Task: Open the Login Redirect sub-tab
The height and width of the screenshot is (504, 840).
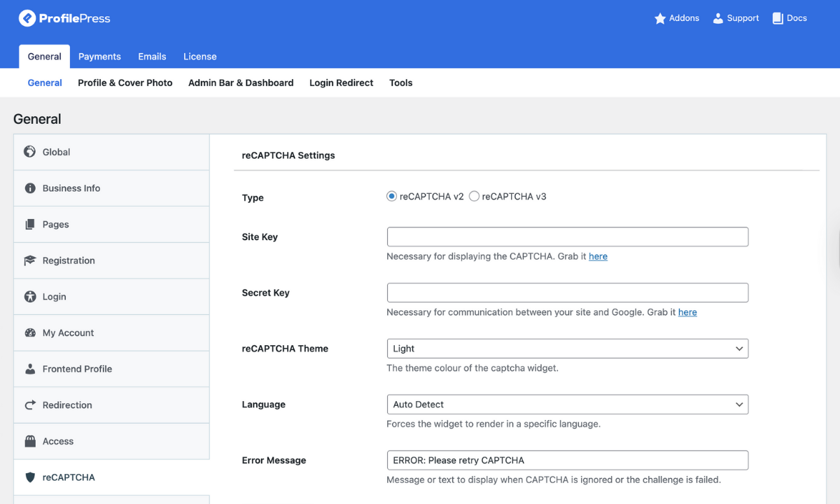Action: 341,83
